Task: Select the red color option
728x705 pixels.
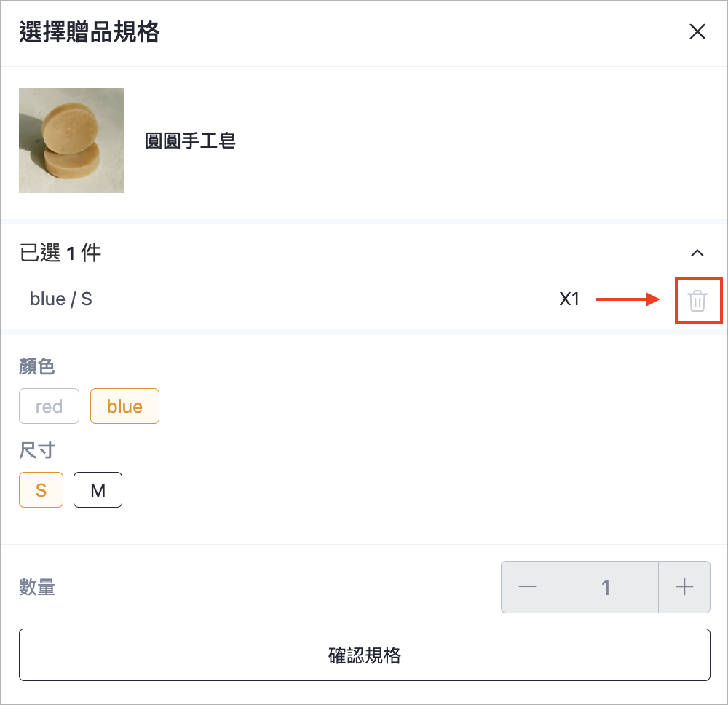Action: click(x=50, y=406)
